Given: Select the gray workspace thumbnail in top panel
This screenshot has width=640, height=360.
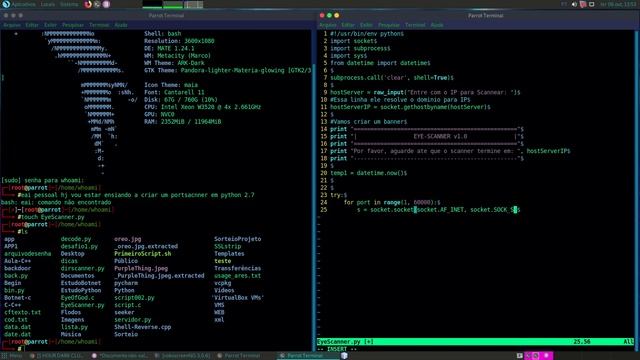Looking at the screenshot, I should point(193,4).
